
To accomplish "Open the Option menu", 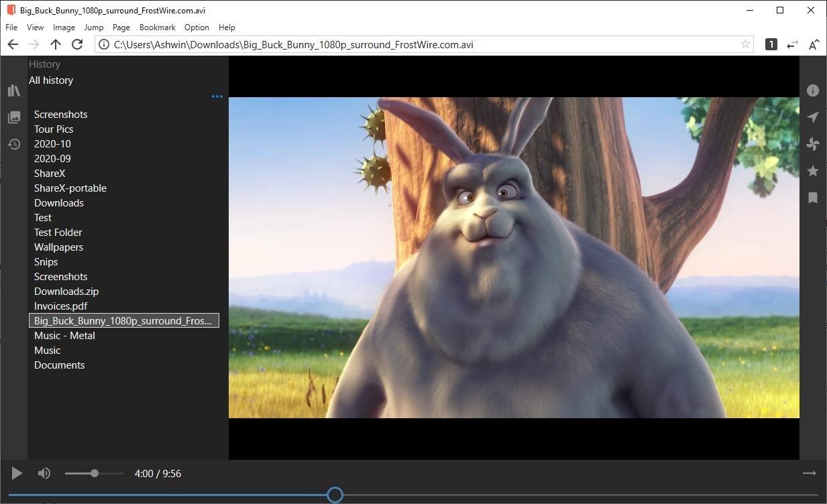I will 197,27.
